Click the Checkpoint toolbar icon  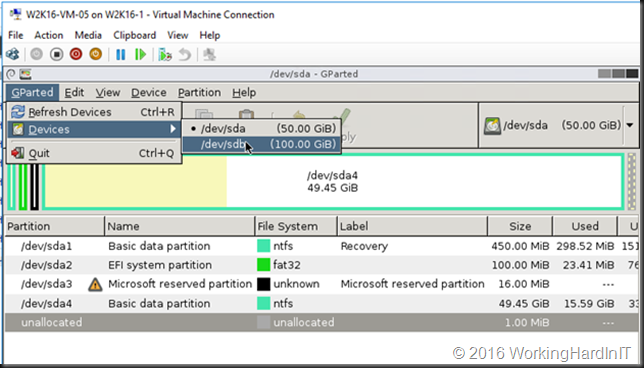(x=165, y=54)
